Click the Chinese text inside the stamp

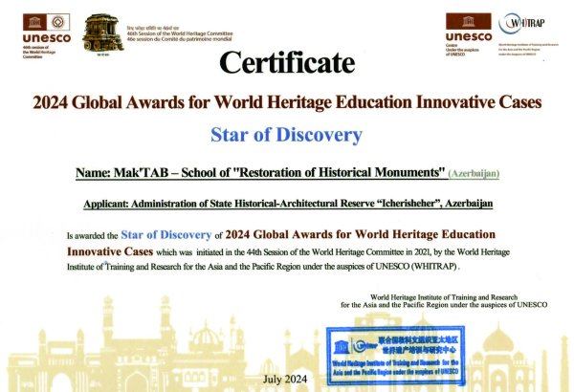(x=418, y=345)
